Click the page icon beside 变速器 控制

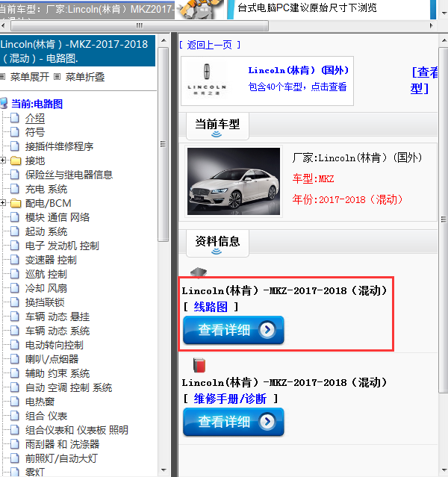(x=15, y=260)
